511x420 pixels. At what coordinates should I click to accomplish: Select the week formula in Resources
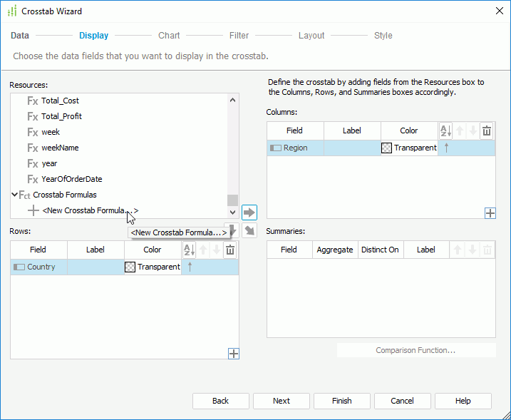tap(51, 132)
